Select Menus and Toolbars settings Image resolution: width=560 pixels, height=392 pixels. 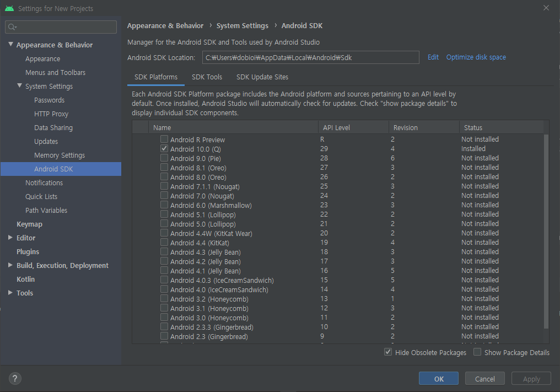tap(55, 73)
